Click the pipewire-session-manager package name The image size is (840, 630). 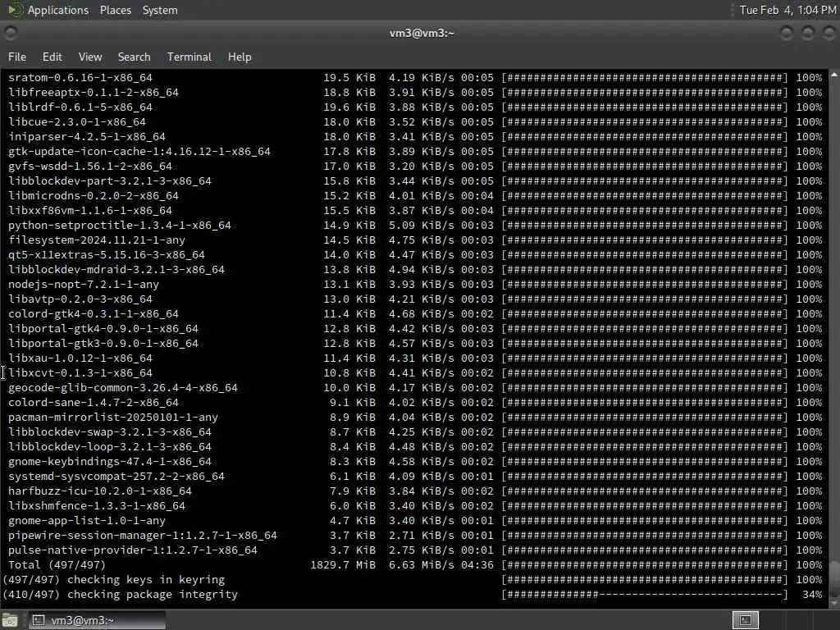143,535
